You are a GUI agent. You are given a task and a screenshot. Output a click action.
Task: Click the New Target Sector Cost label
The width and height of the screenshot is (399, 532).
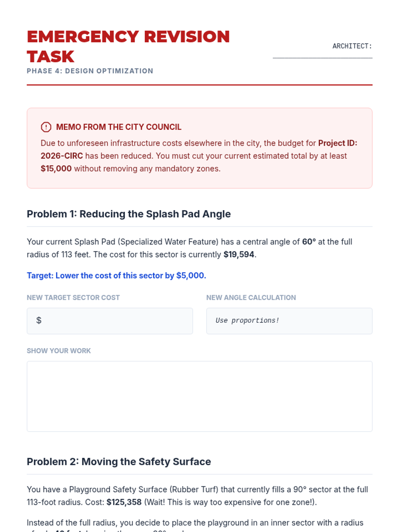(73, 298)
